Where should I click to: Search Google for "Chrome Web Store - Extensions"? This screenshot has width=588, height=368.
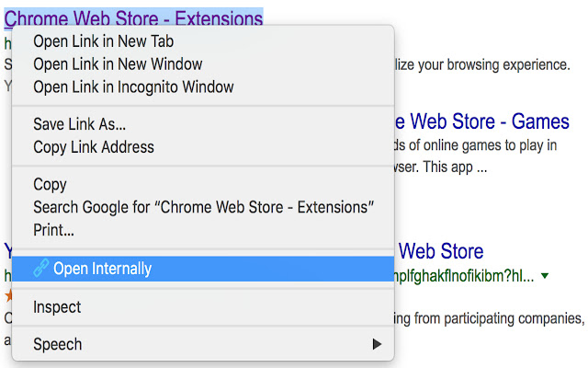coord(204,207)
